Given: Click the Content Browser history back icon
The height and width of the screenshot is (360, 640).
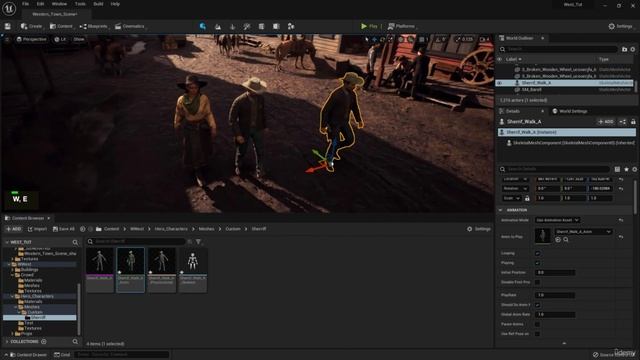Looking at the screenshot, I should point(82,229).
